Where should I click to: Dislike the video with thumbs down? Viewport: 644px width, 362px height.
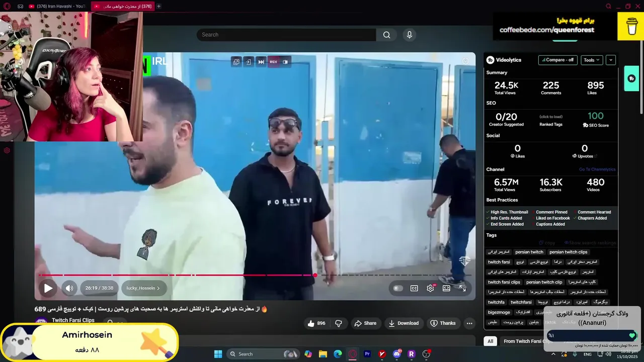click(339, 323)
